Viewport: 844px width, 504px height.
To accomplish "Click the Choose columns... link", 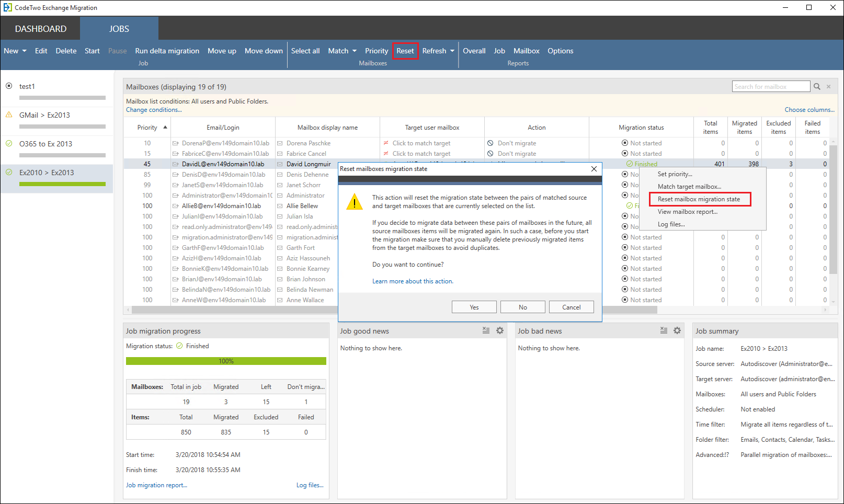I will [809, 110].
